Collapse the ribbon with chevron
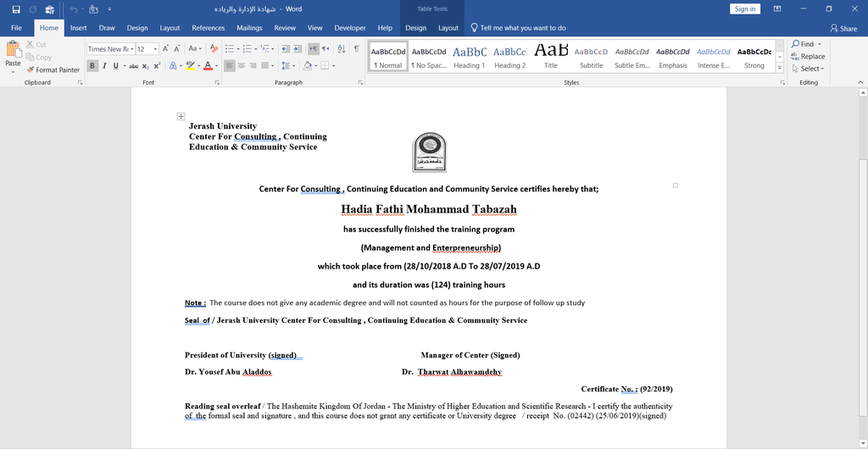Screen dimensions: 868x449 861,83
